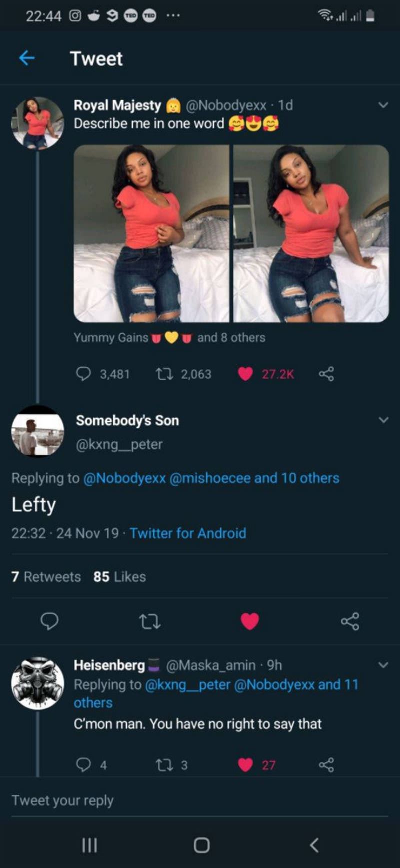
Task: Reply to Somebody's Son's Lefty tweet
Action: coord(49,621)
